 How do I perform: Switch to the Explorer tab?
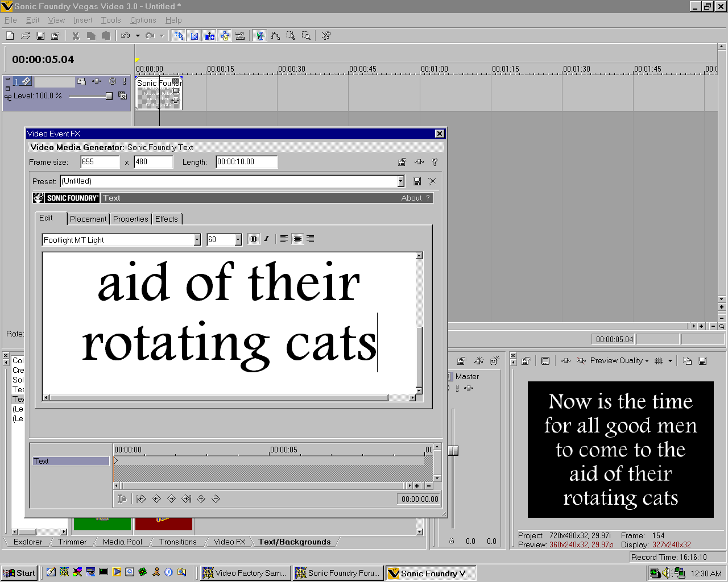pyautogui.click(x=28, y=542)
